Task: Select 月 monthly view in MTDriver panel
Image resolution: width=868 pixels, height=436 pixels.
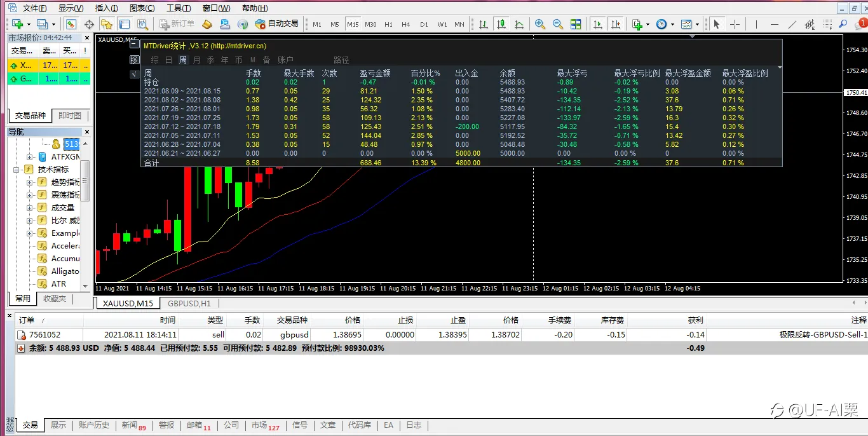Action: pyautogui.click(x=196, y=60)
